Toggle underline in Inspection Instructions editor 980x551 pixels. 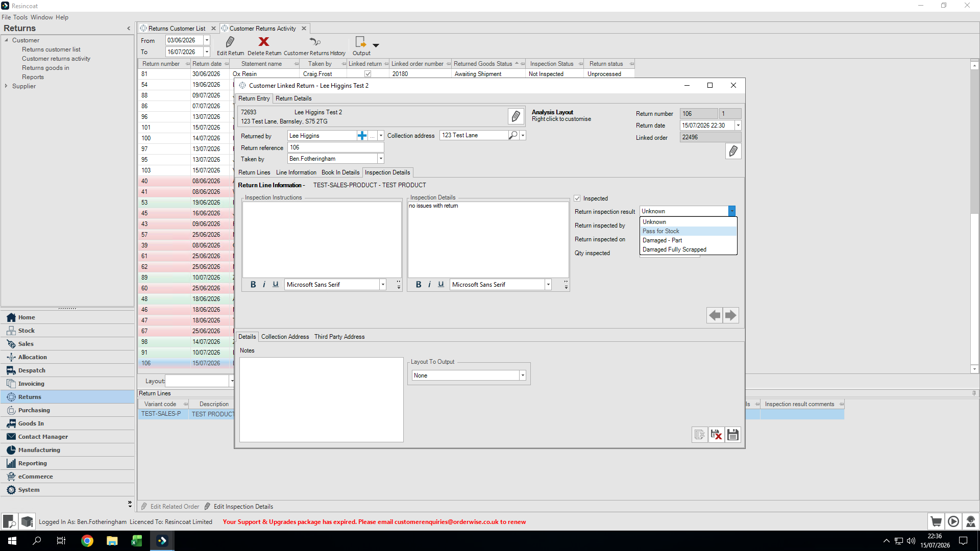(276, 285)
